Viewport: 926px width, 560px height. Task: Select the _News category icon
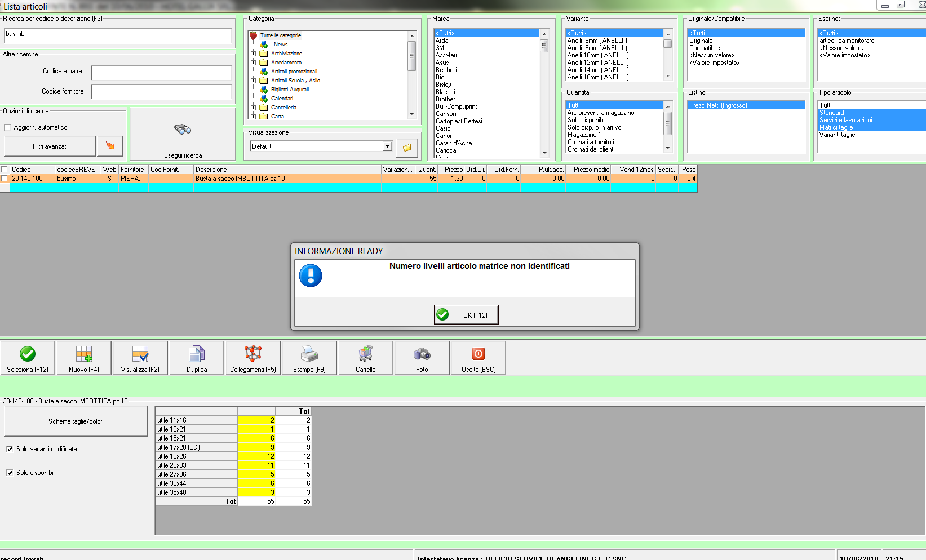pos(264,45)
